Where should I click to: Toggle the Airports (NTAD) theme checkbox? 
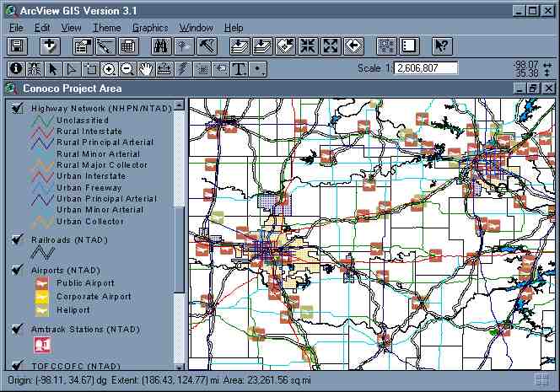[x=17, y=270]
